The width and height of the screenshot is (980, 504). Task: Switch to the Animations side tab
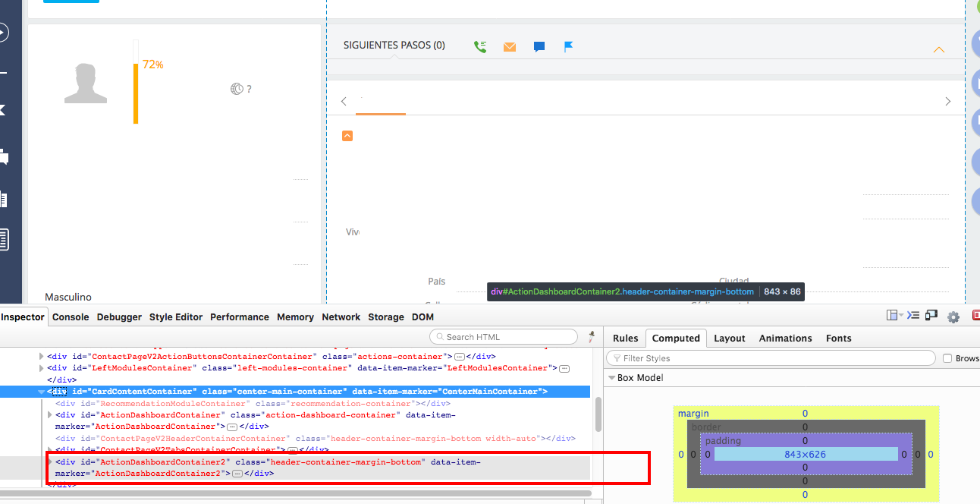tap(785, 338)
